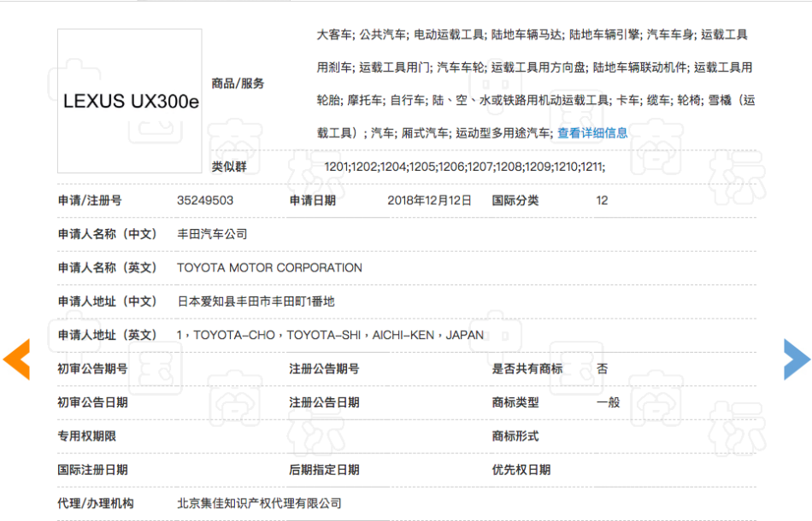
Task: Click the 国际注册日期 label
Action: point(92,470)
